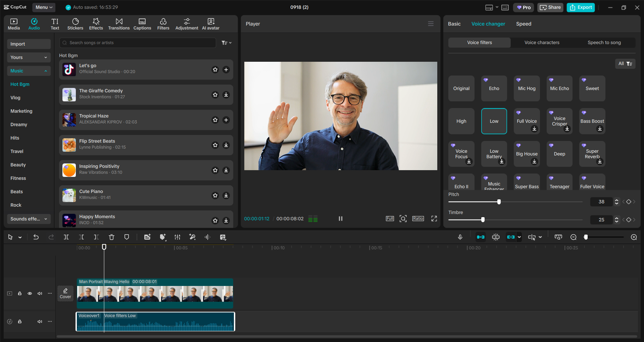
Task: Start recording a voiceover with the mic icon
Action: 460,237
